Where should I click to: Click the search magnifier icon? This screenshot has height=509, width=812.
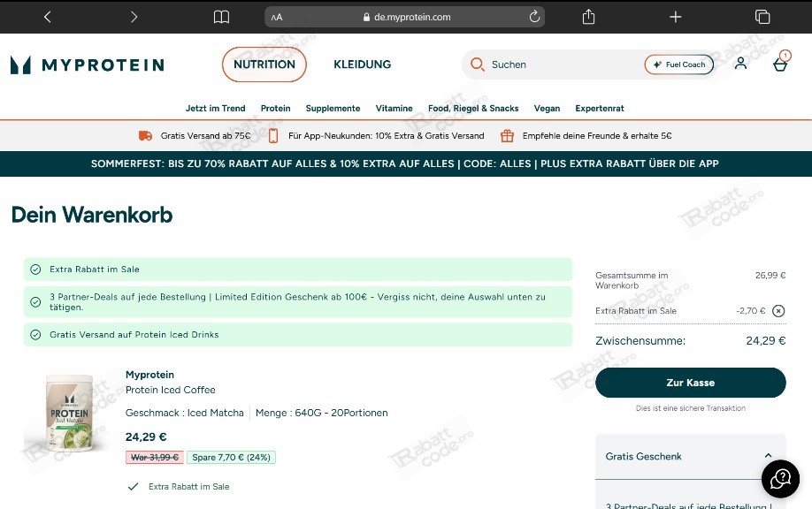478,65
